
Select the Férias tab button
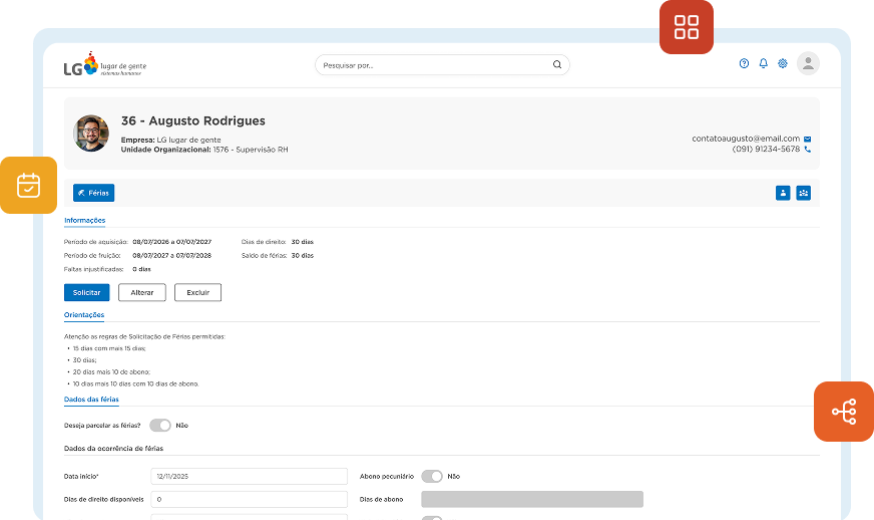(x=94, y=193)
